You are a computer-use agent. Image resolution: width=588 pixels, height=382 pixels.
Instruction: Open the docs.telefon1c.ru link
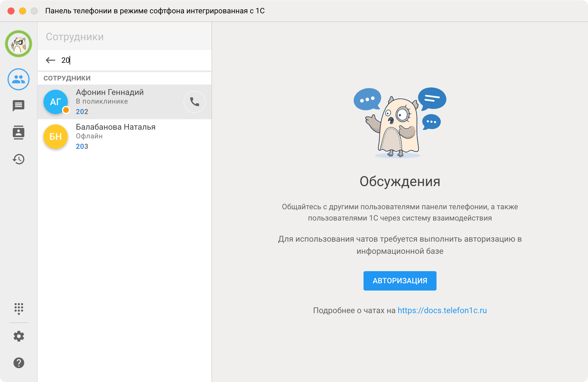click(x=442, y=311)
